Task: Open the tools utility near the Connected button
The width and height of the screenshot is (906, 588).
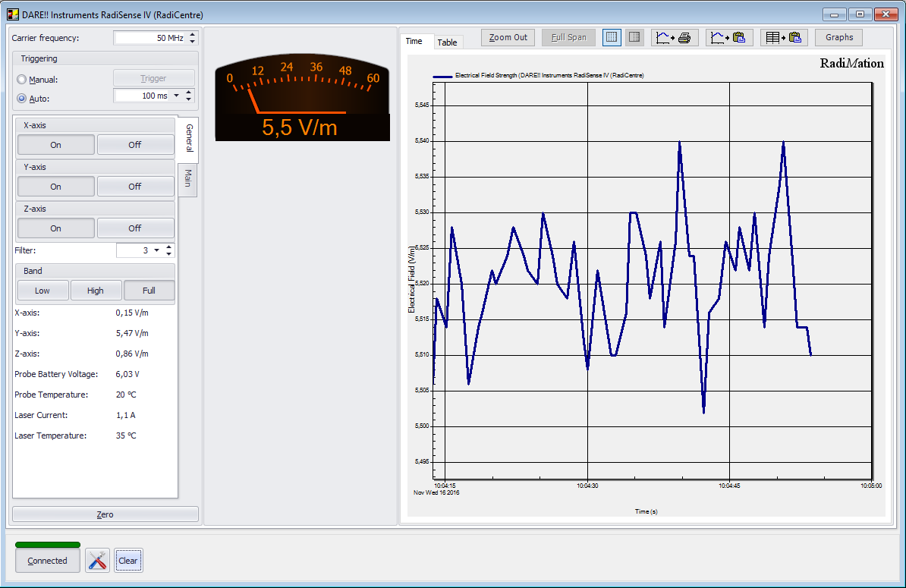Action: [97, 560]
